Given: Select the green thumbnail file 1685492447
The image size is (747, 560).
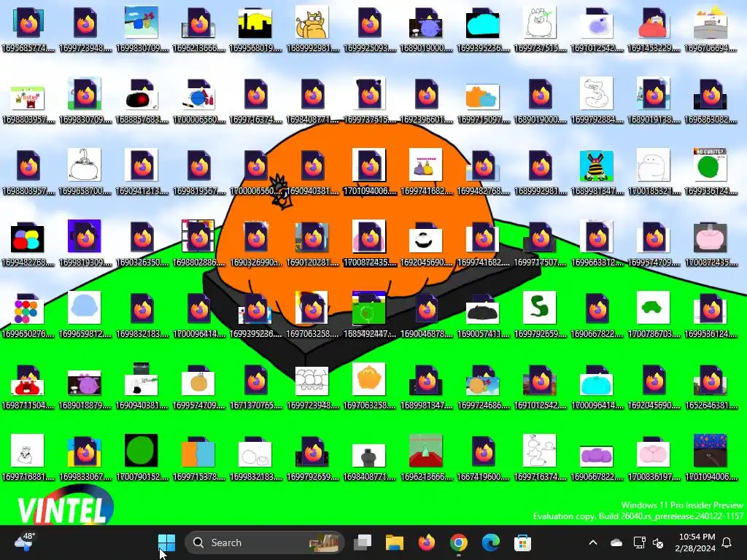Looking at the screenshot, I should click(370, 315).
